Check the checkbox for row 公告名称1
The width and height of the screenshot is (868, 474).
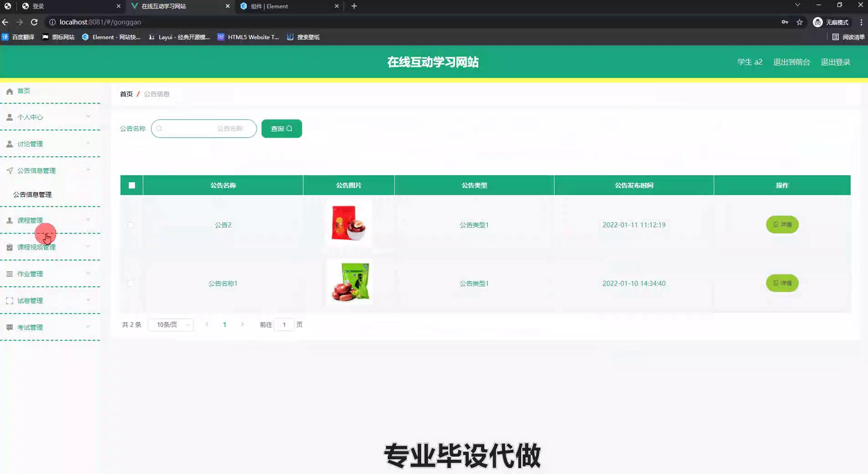coord(131,283)
